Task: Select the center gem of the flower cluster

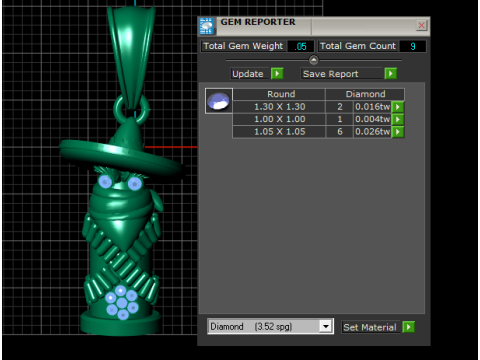Action: (x=122, y=303)
